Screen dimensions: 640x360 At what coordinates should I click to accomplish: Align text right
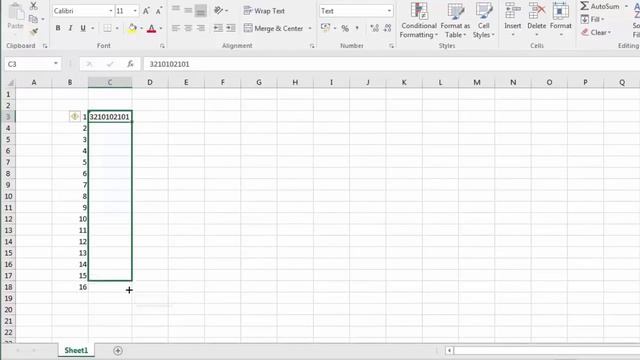200,28
